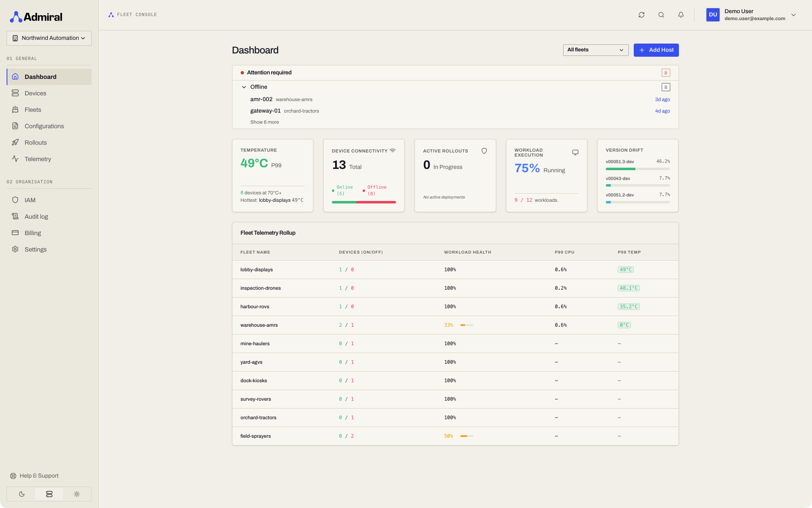Open the Fleets section
This screenshot has width=812, height=508.
point(49,110)
